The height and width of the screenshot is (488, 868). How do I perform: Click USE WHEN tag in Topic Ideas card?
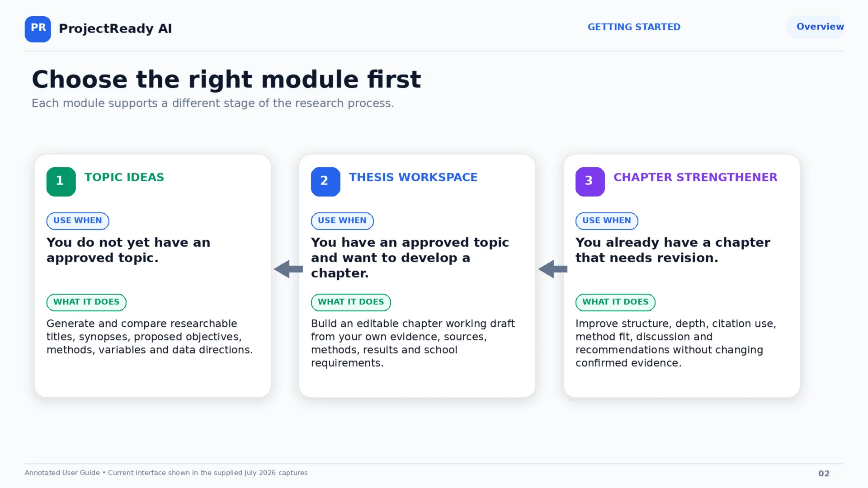coord(78,221)
